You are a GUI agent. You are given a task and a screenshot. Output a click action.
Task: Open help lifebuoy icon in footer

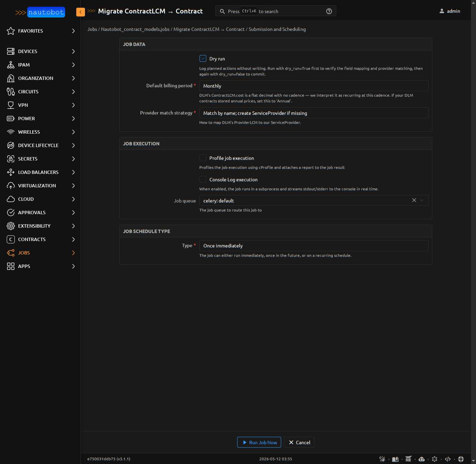point(461,459)
